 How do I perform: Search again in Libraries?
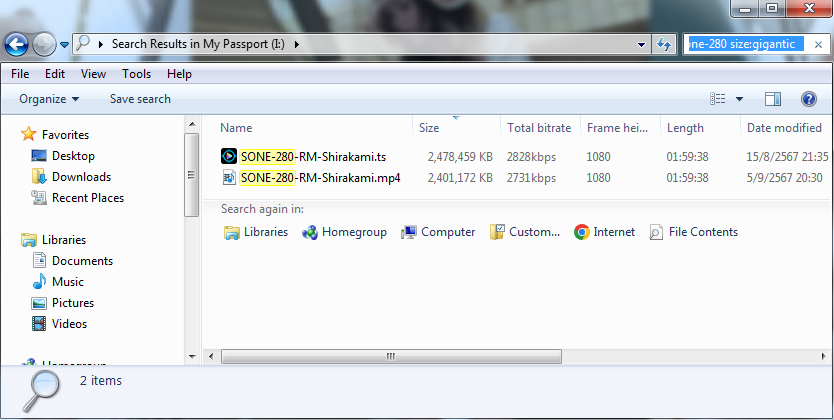pyautogui.click(x=256, y=232)
